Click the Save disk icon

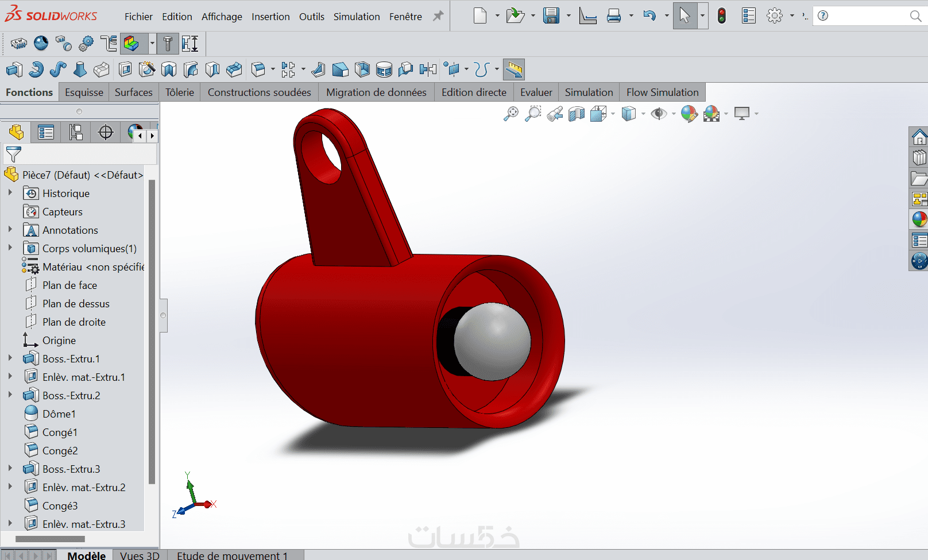(x=551, y=16)
